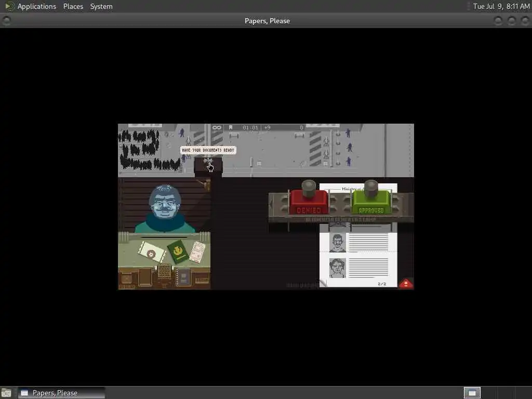Viewport: 532px width, 399px height.
Task: Click the booth loudspeaker to call next
Action: tap(208, 161)
